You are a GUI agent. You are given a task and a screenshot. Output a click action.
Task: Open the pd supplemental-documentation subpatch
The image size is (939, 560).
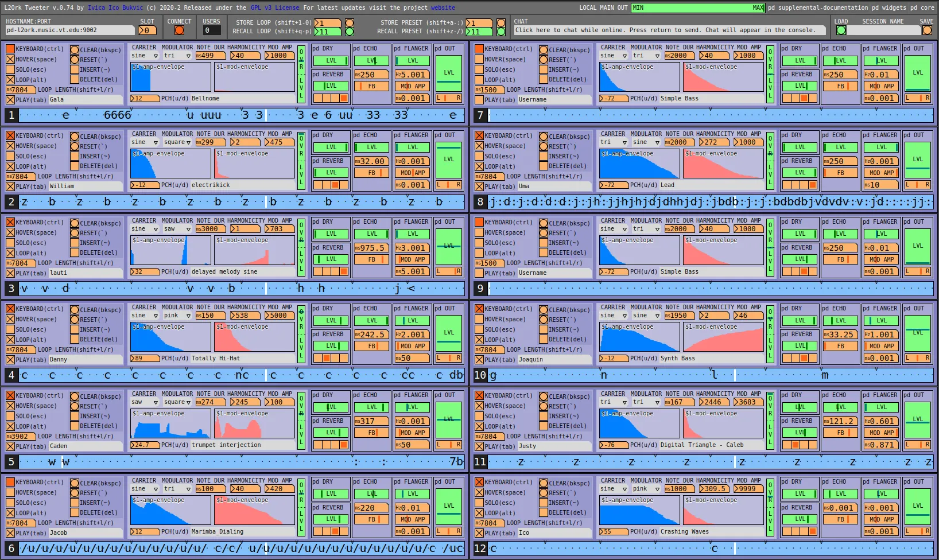coord(818,7)
